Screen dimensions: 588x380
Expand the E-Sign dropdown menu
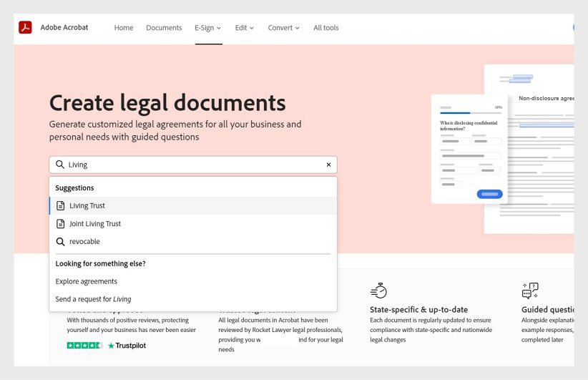point(208,28)
